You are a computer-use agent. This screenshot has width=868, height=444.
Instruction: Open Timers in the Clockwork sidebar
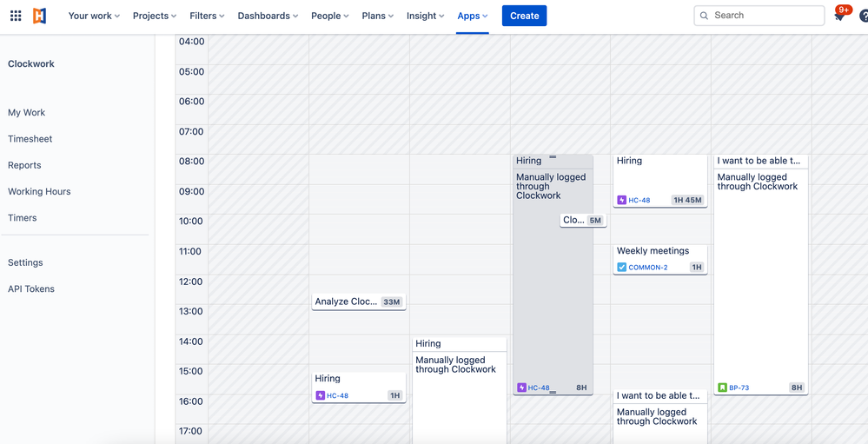click(x=22, y=218)
